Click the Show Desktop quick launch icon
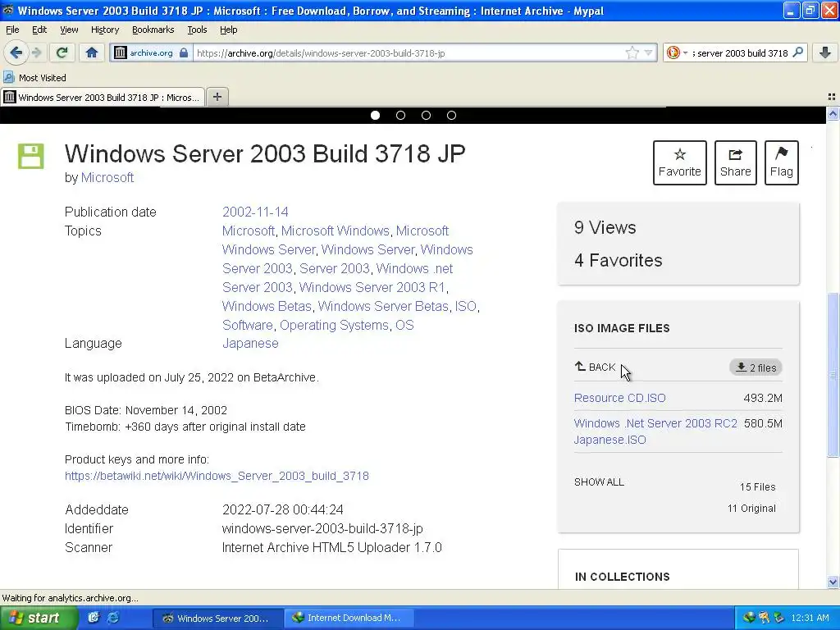Screen dimensions: 840x630 click(x=94, y=618)
